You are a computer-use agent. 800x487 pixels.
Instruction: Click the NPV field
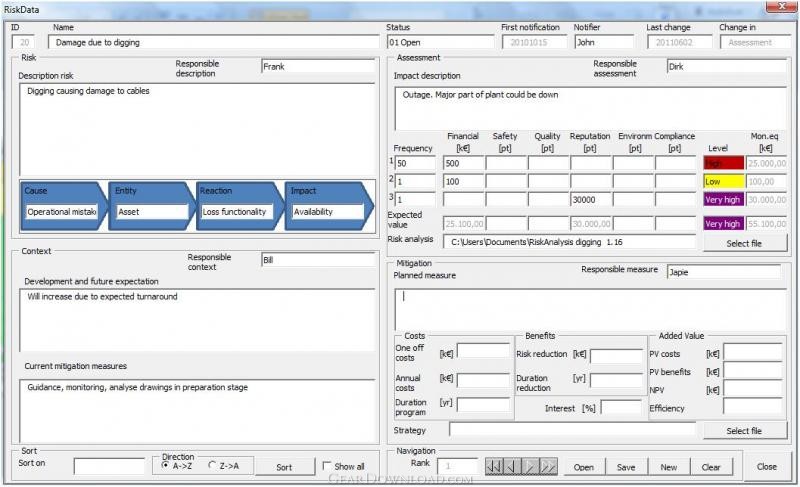(753, 389)
